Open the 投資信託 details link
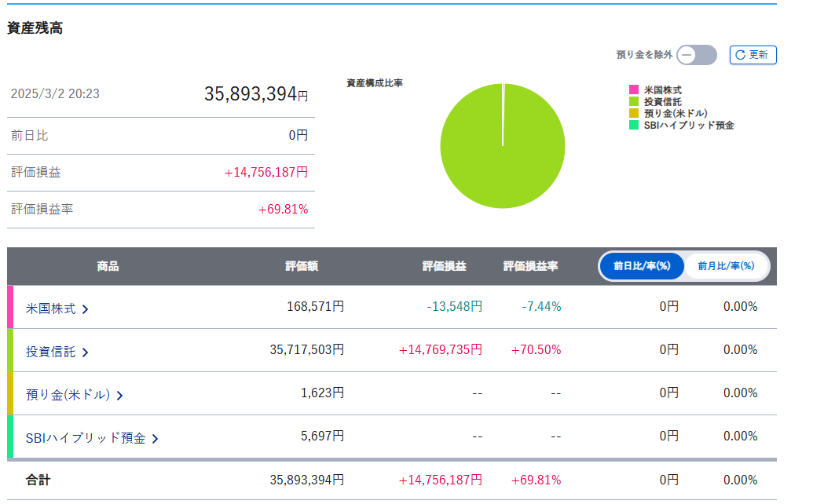The height and width of the screenshot is (504, 835). coord(51,352)
